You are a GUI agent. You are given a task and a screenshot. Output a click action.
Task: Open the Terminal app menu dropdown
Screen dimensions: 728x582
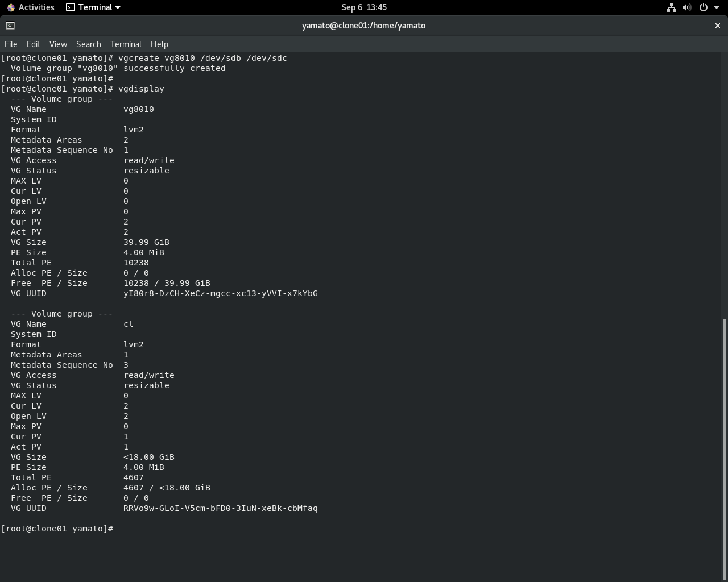pos(93,7)
